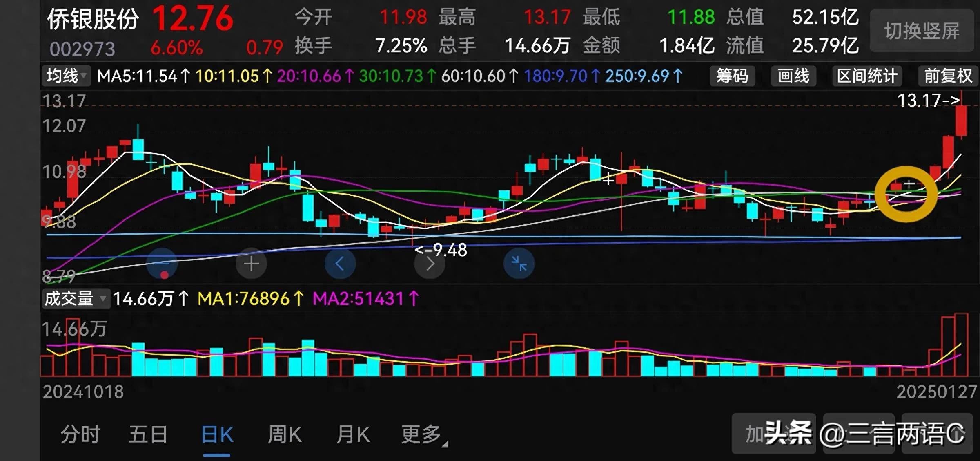
Task: Move chart left with the arrow button
Action: pyautogui.click(x=340, y=264)
